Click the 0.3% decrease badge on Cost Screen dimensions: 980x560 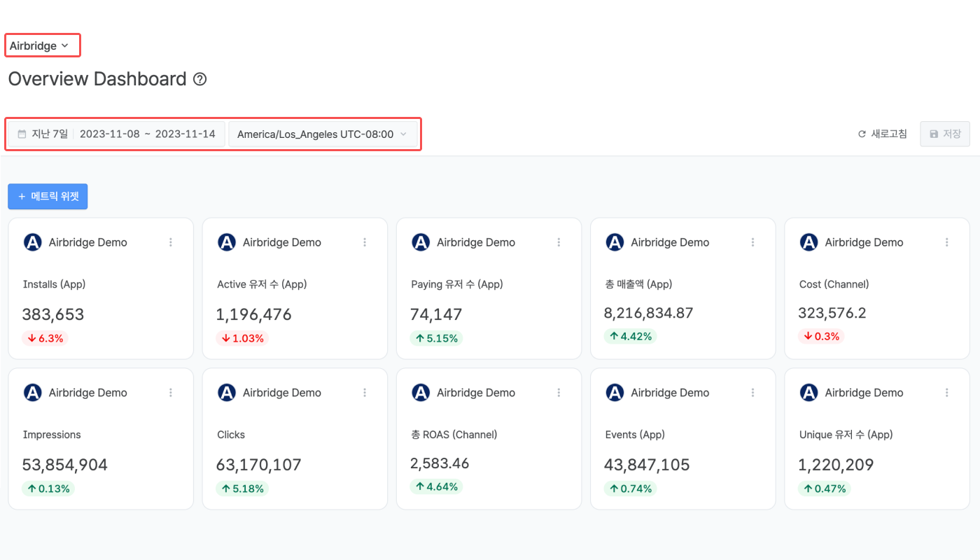click(x=821, y=336)
